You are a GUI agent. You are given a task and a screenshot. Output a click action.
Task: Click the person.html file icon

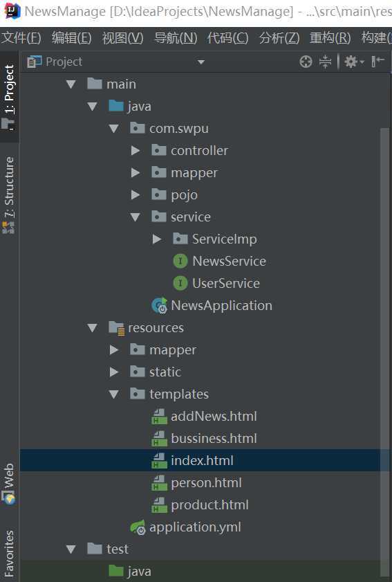click(159, 483)
